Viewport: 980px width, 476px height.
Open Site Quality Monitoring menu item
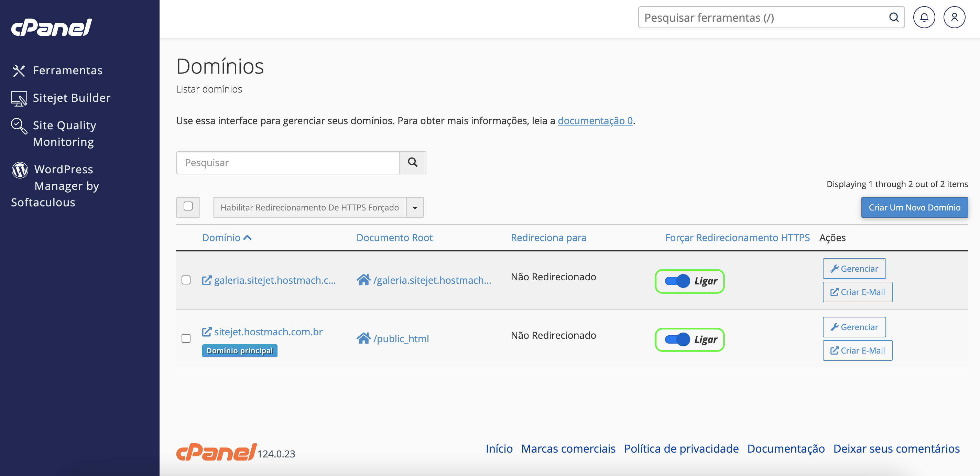point(64,133)
